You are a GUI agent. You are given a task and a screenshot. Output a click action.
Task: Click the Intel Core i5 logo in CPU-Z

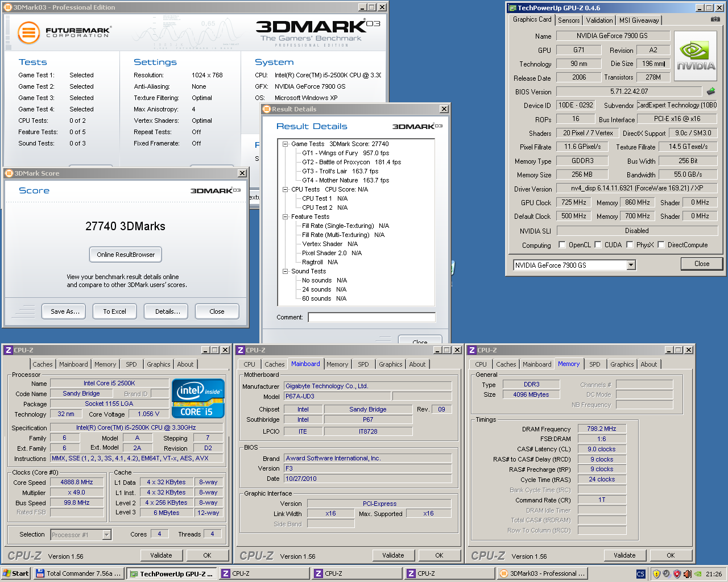[198, 398]
